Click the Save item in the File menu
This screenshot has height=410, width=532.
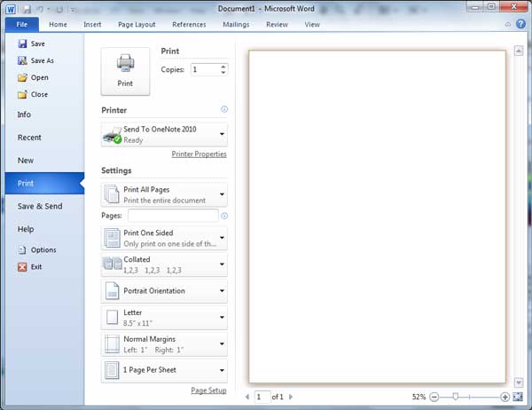click(31, 43)
